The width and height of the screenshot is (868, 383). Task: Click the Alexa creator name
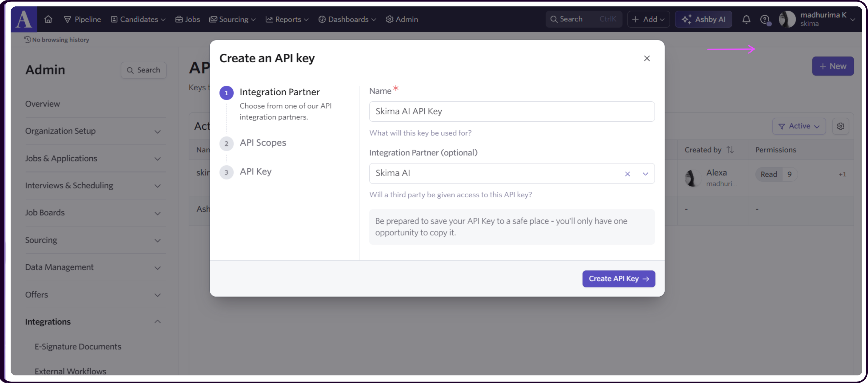pyautogui.click(x=716, y=173)
